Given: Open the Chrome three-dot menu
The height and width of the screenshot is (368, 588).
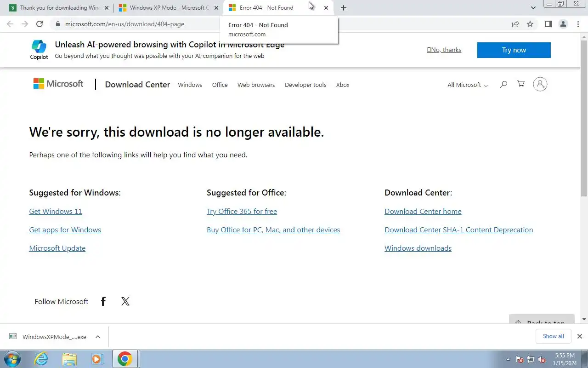Looking at the screenshot, I should 577,24.
